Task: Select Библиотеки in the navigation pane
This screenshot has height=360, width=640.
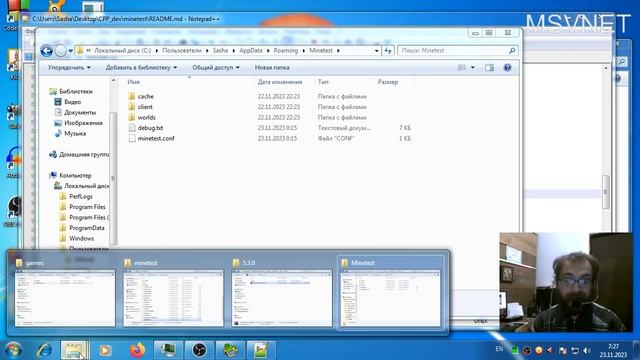Action: click(x=76, y=91)
